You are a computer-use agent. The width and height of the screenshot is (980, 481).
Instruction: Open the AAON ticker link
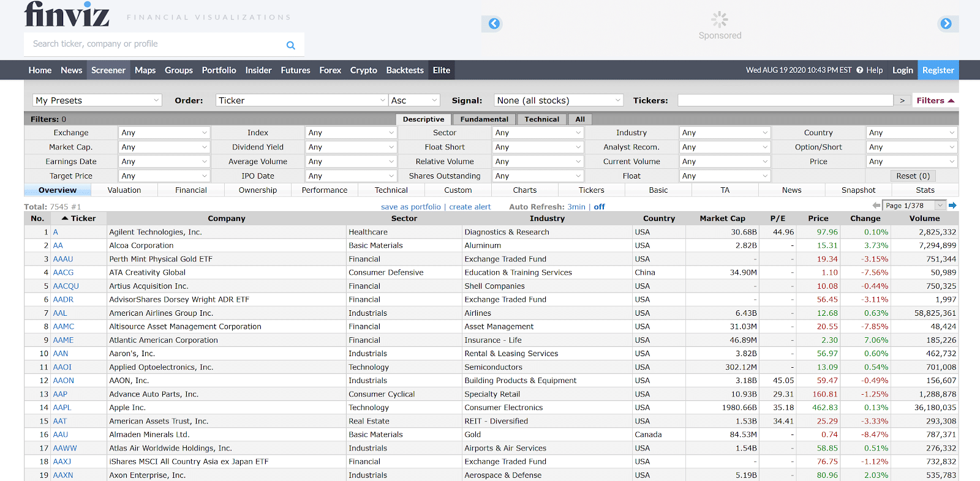click(x=64, y=381)
